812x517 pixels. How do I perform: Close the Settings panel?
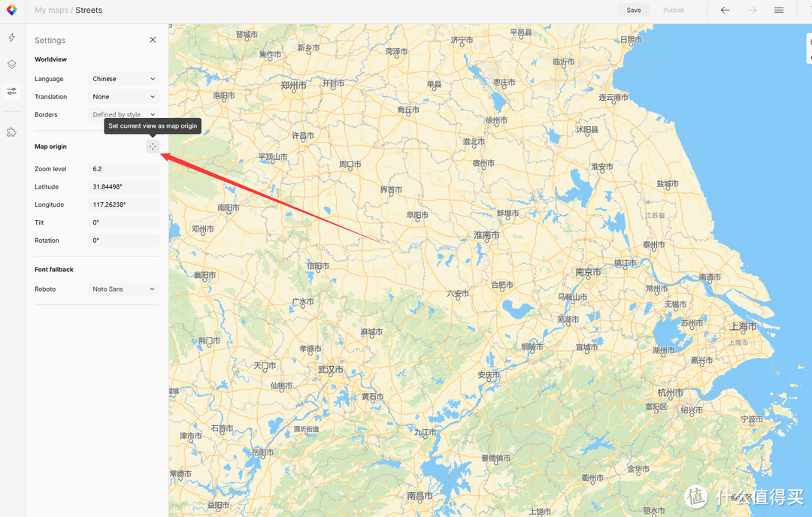pos(153,40)
